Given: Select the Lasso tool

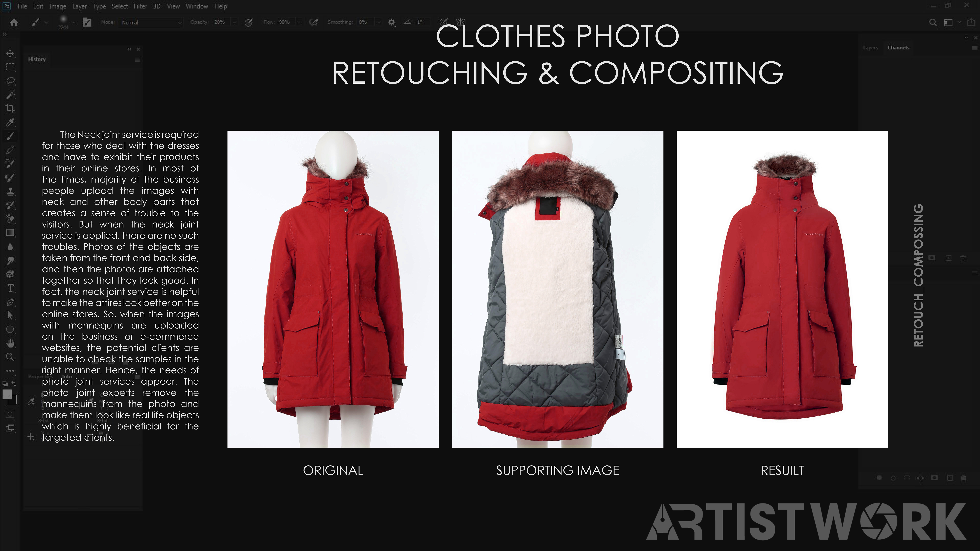Looking at the screenshot, I should click(x=10, y=81).
